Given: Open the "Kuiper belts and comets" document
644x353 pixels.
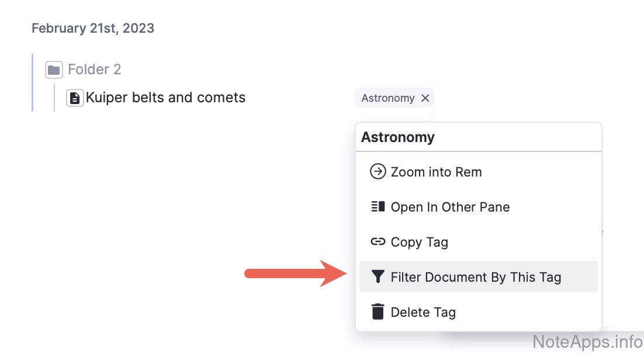Looking at the screenshot, I should [165, 98].
